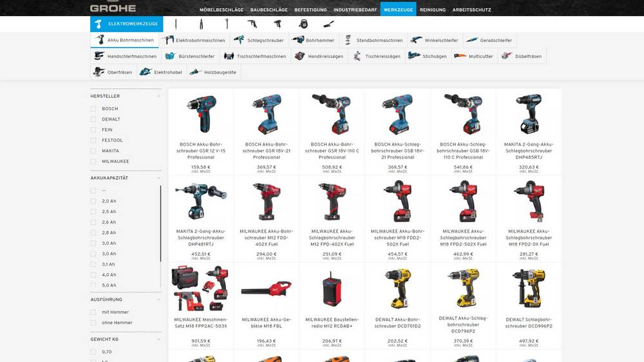This screenshot has height=362, width=644.
Task: Collapse the Gewicht KG filter section
Action: tap(158, 339)
